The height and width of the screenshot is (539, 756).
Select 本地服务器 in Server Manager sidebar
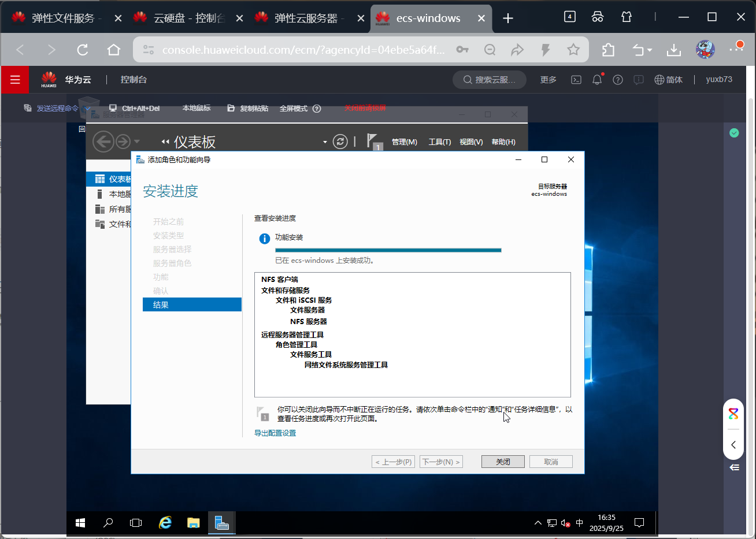click(109, 194)
